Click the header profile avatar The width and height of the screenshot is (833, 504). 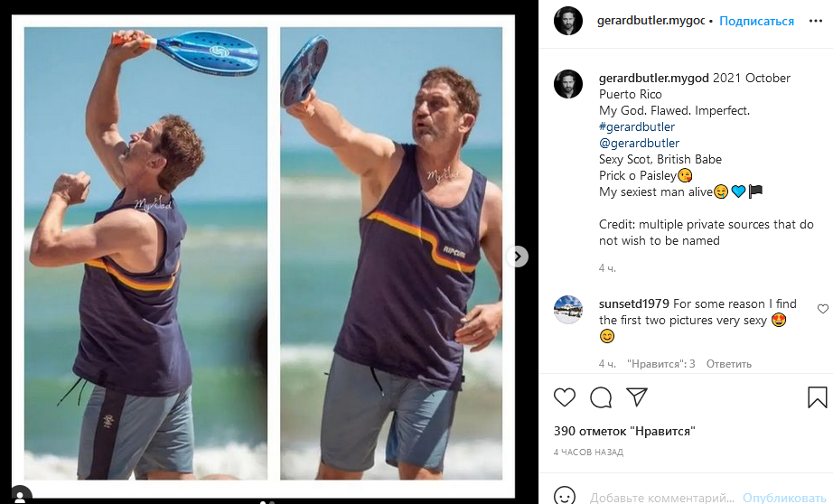568,21
